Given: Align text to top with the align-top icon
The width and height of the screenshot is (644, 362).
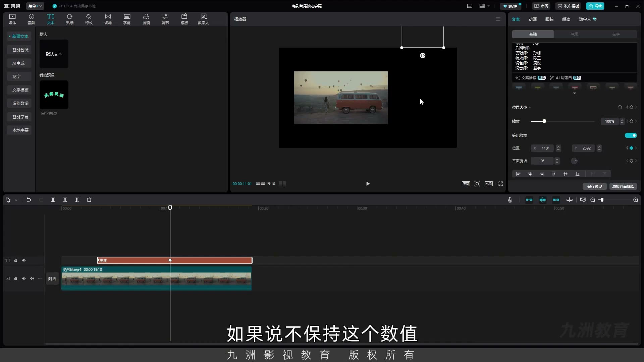Looking at the screenshot, I should click(553, 174).
